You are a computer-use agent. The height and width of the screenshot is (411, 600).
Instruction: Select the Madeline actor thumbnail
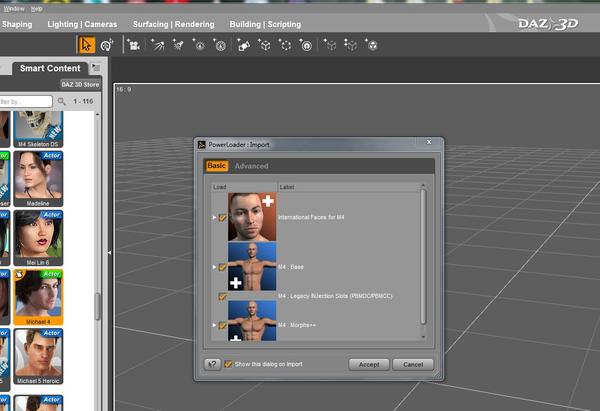pos(38,179)
